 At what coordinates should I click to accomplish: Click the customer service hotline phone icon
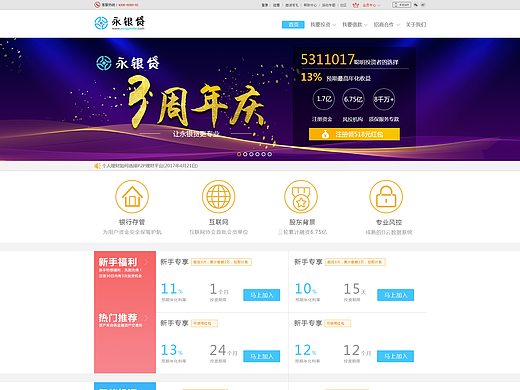97,5
